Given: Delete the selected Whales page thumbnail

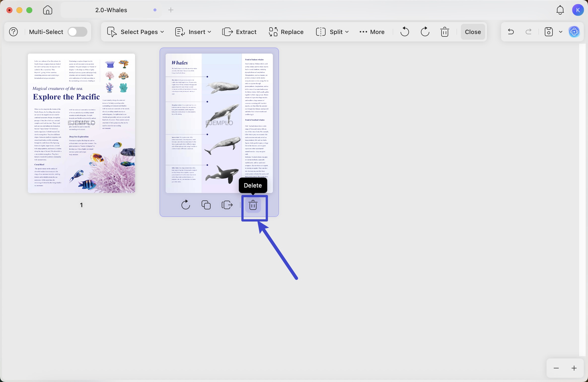Looking at the screenshot, I should [x=253, y=205].
